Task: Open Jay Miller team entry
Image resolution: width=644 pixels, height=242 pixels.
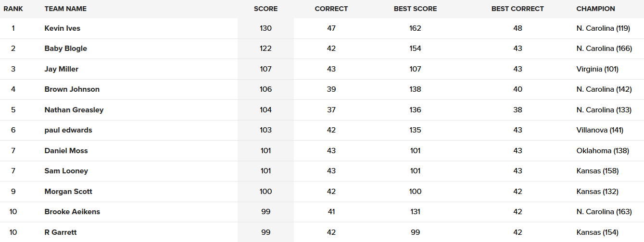Action: [x=62, y=69]
